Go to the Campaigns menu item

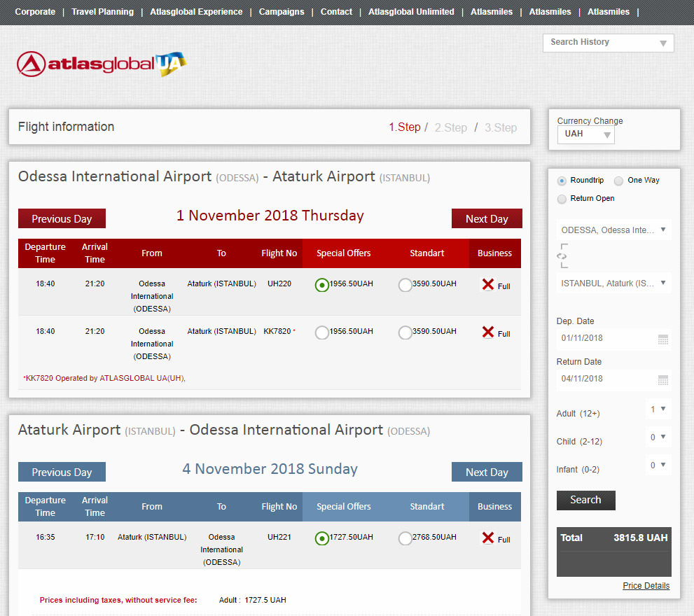pyautogui.click(x=282, y=12)
